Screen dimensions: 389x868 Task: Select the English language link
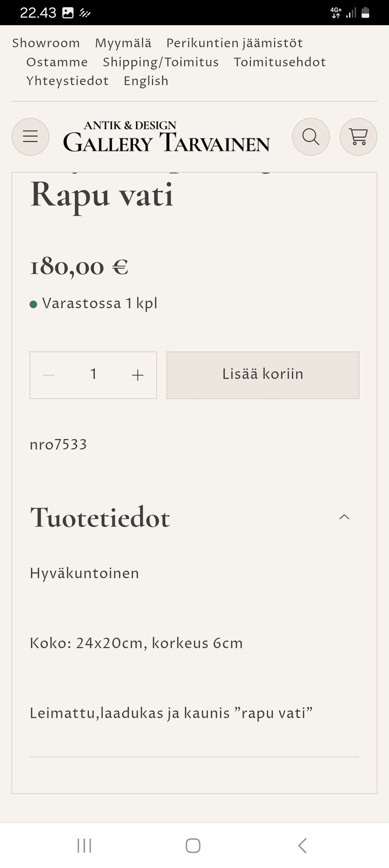pyautogui.click(x=146, y=81)
